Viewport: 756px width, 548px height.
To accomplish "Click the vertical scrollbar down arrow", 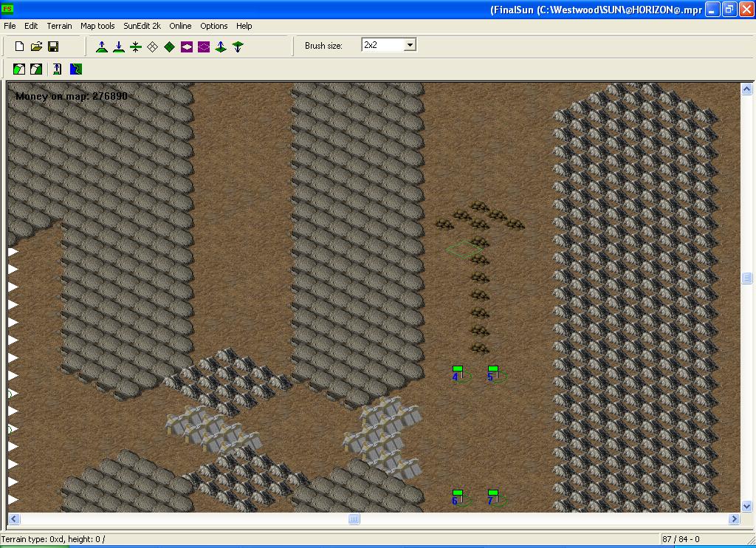I will pyautogui.click(x=746, y=506).
